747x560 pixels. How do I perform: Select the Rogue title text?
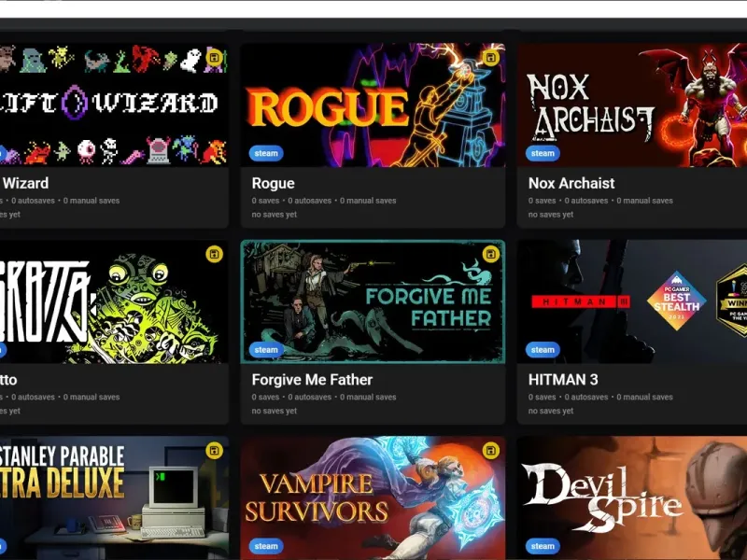(273, 183)
